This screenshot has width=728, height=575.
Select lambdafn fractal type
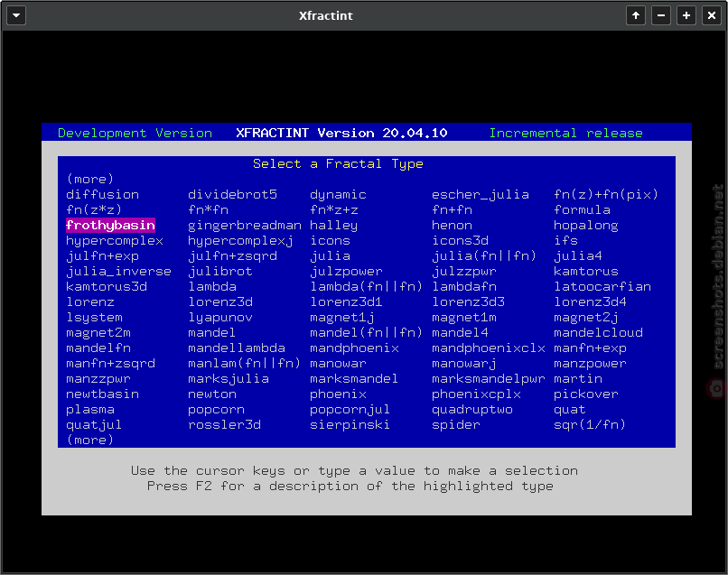(x=464, y=286)
